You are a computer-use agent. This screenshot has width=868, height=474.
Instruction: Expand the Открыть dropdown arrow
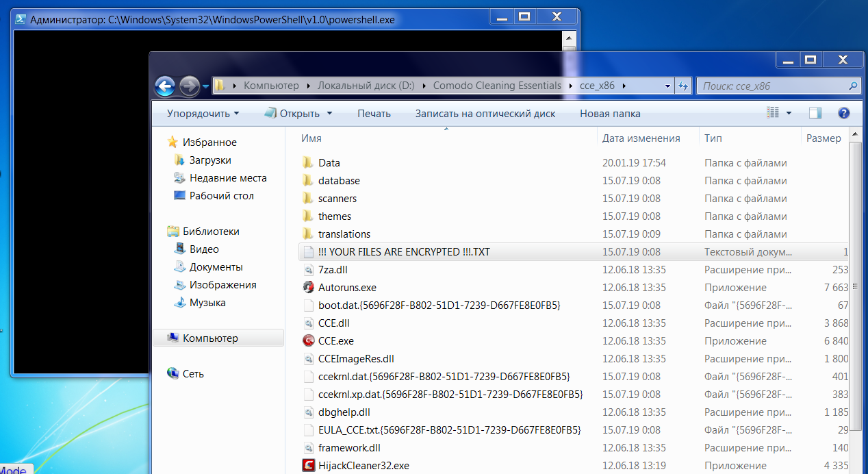click(x=329, y=114)
